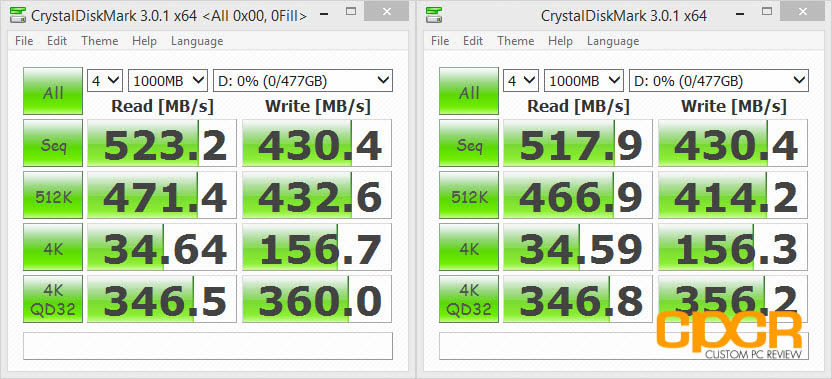Run the Seq test in the right window

tap(469, 143)
